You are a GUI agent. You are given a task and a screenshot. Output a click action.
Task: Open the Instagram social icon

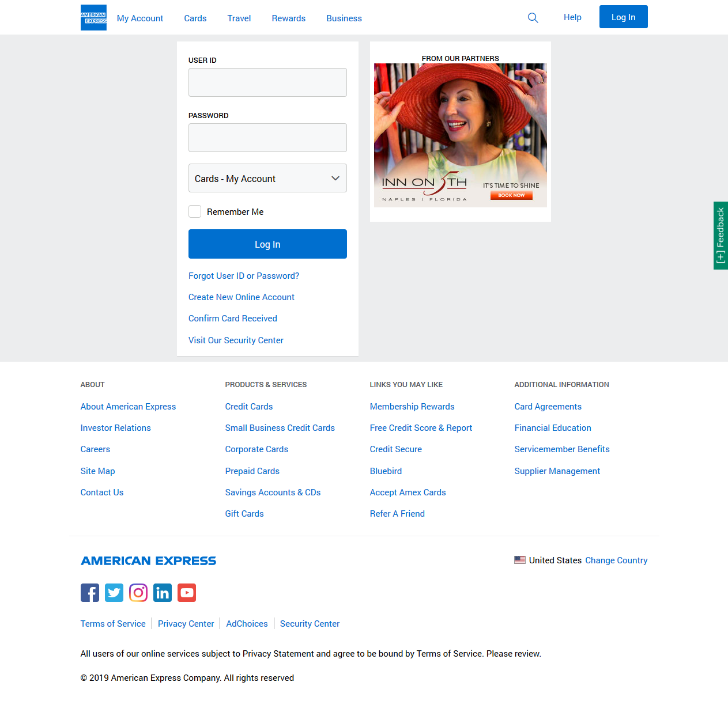[x=138, y=593]
